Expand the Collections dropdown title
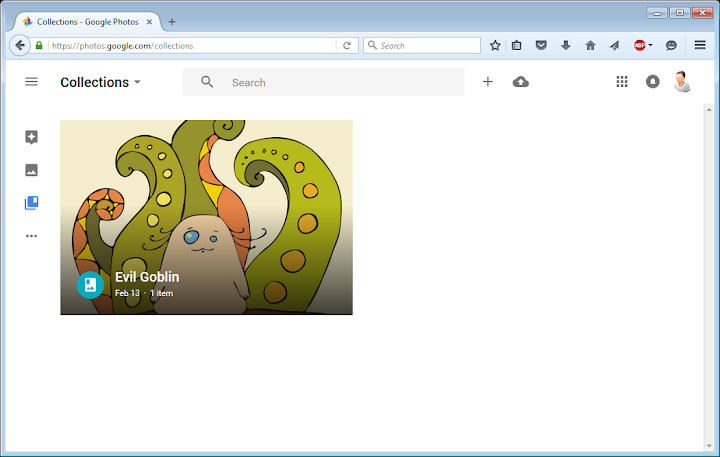 pyautogui.click(x=100, y=82)
